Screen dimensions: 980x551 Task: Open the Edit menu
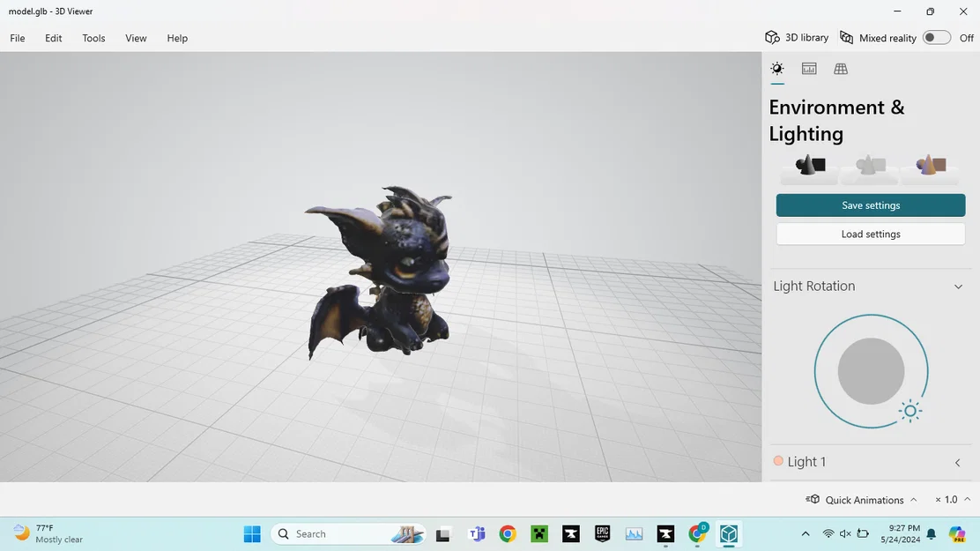[53, 38]
